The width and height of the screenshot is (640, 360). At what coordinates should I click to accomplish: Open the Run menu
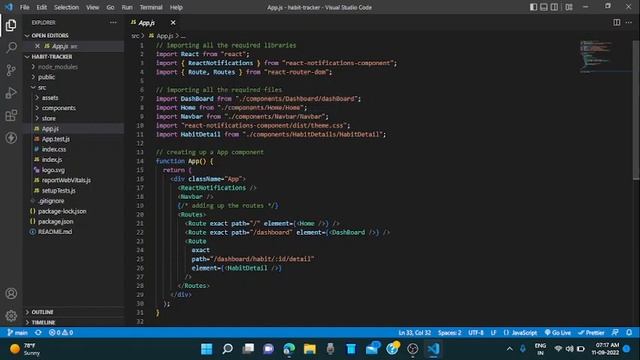point(127,7)
